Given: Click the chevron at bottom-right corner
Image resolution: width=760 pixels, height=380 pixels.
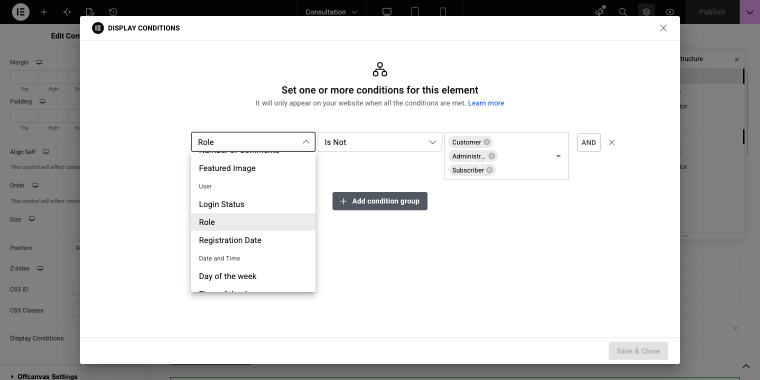Looking at the screenshot, I should (x=746, y=366).
